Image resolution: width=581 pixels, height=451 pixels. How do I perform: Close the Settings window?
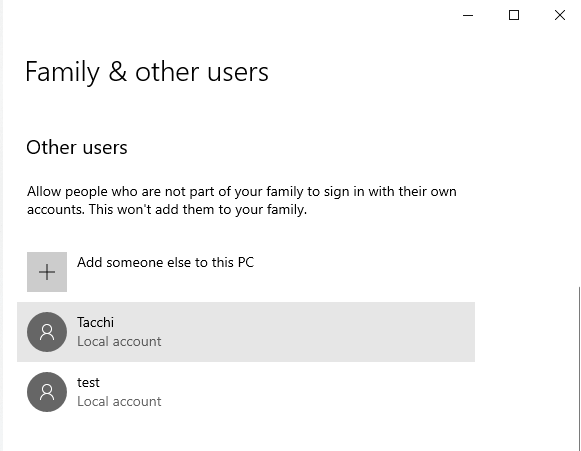(x=560, y=15)
